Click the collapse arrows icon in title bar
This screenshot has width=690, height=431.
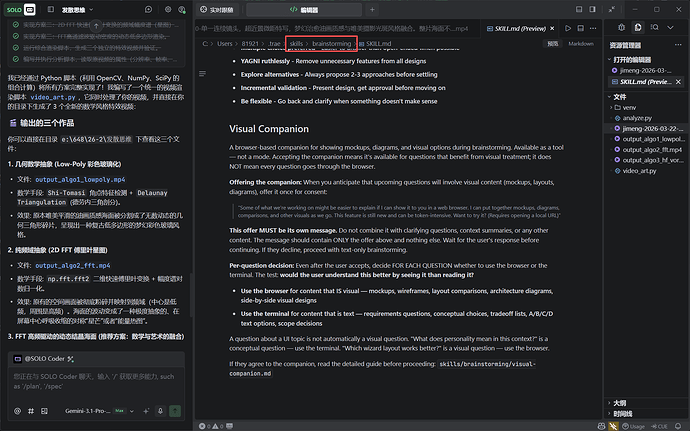(612, 9)
